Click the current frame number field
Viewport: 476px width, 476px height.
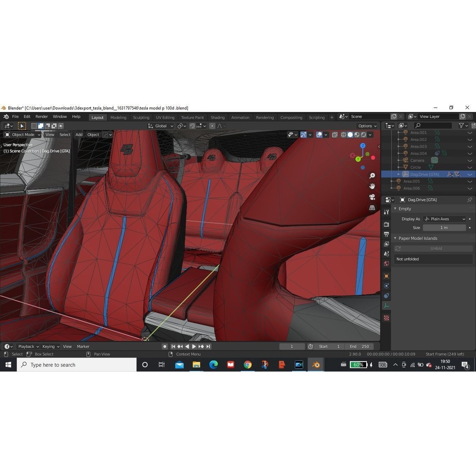click(x=292, y=346)
